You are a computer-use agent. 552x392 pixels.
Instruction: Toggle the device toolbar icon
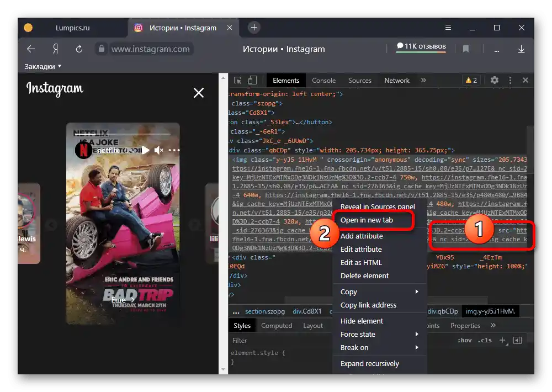(252, 80)
